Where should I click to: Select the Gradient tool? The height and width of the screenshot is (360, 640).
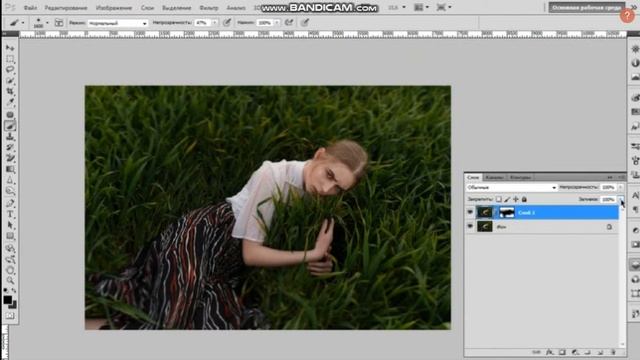point(10,169)
